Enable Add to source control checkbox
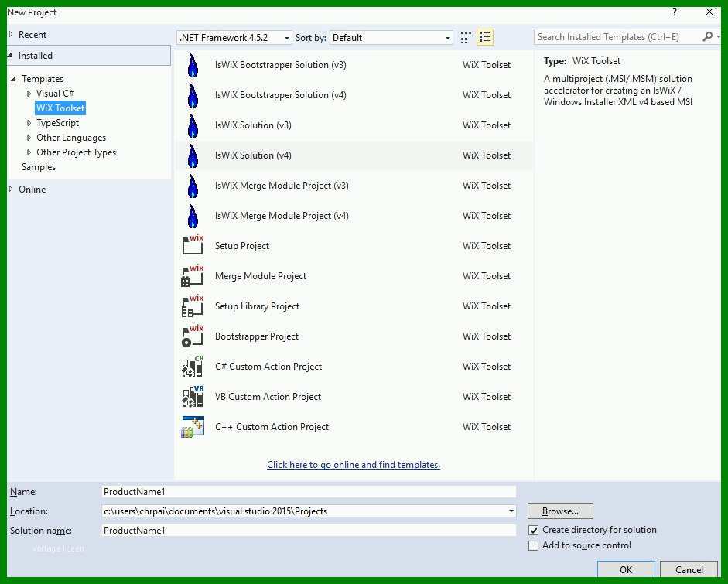Image resolution: width=728 pixels, height=584 pixels. coord(534,545)
